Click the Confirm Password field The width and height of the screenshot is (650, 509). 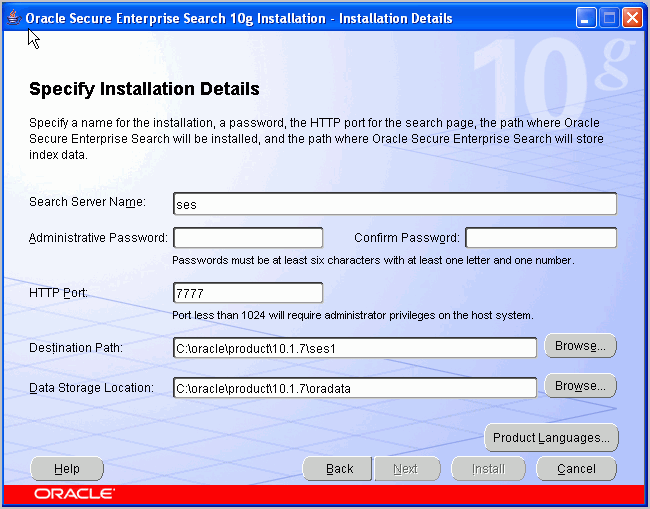[x=541, y=238]
